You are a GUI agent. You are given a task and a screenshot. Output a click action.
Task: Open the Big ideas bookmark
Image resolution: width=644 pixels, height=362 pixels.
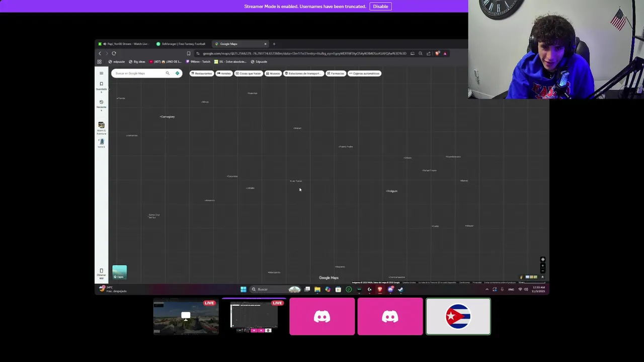click(x=137, y=62)
